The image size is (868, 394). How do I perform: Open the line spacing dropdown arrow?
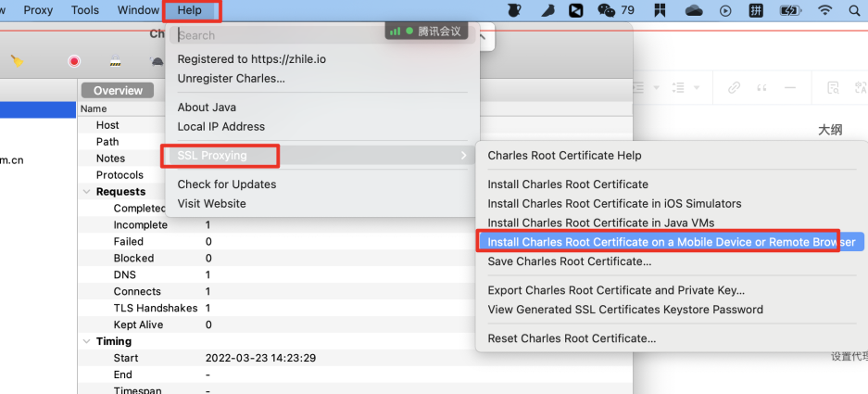click(x=697, y=87)
